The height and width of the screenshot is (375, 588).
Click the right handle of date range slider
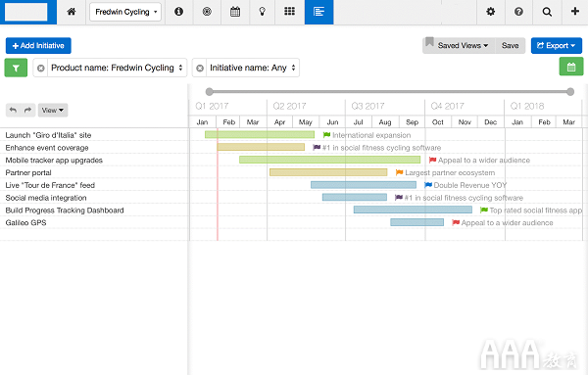coord(570,92)
